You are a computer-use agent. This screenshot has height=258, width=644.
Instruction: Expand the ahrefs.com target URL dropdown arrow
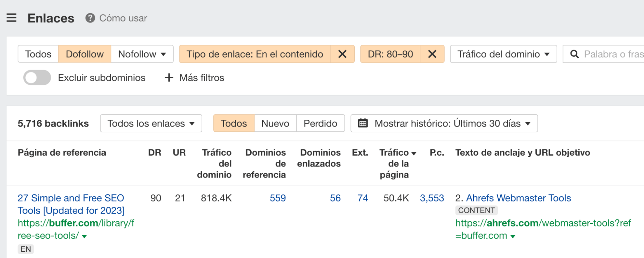click(x=513, y=236)
